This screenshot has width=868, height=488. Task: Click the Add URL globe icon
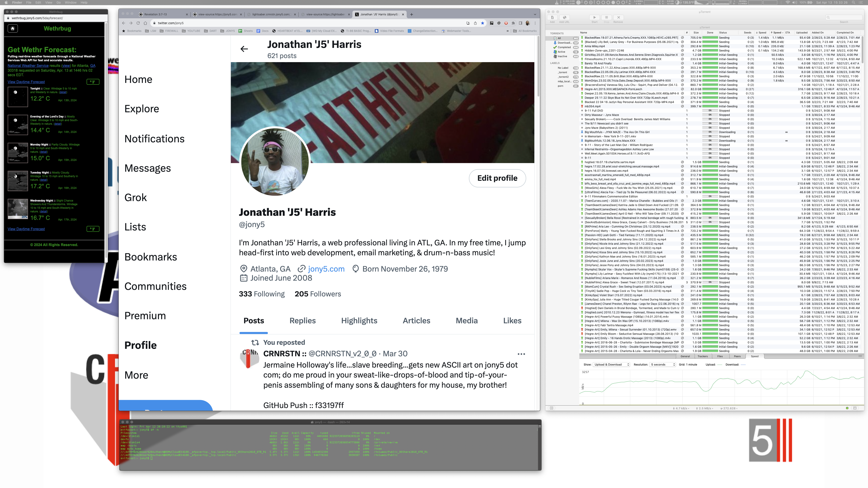click(x=564, y=18)
